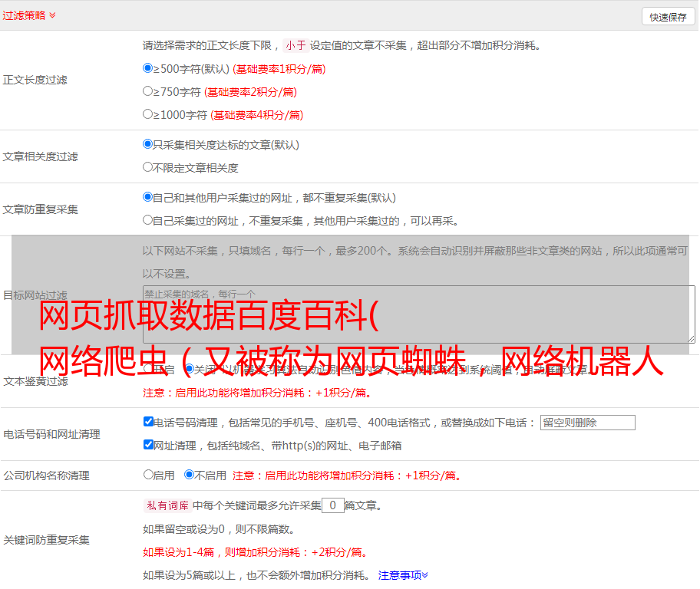The width and height of the screenshot is (700, 589).
Task: Select 自己和其他用户采集过的网址 no-repeat option
Action: [x=148, y=197]
